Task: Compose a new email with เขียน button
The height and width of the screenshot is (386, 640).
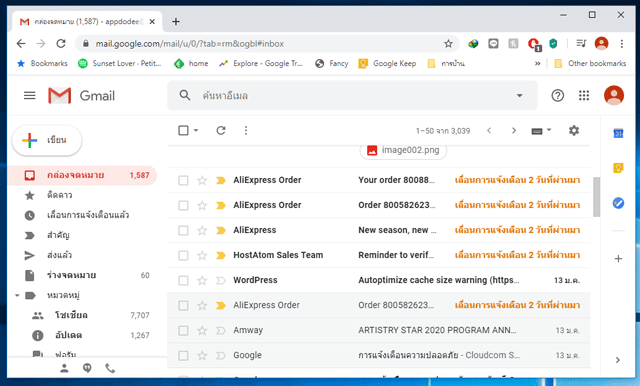Action: [47, 140]
